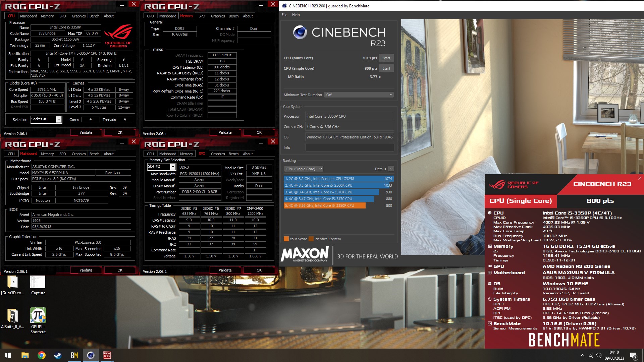Click Processor field in Your System
Viewport: 644px width, 362px height.
(x=350, y=116)
